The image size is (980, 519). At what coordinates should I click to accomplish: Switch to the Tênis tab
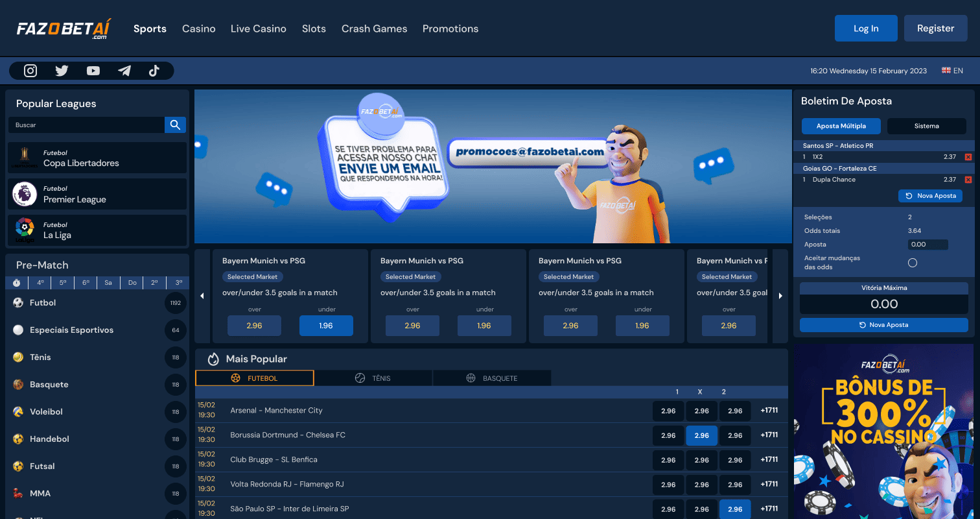[x=373, y=378]
